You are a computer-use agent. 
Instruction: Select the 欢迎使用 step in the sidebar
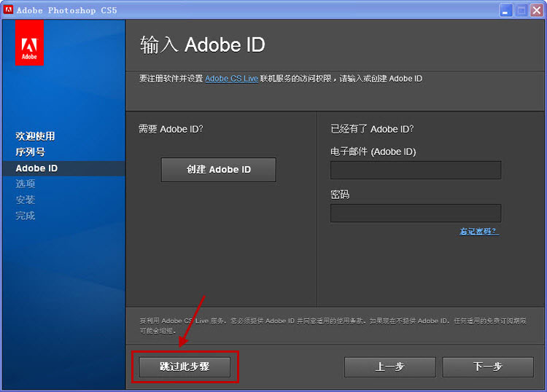[x=36, y=136]
